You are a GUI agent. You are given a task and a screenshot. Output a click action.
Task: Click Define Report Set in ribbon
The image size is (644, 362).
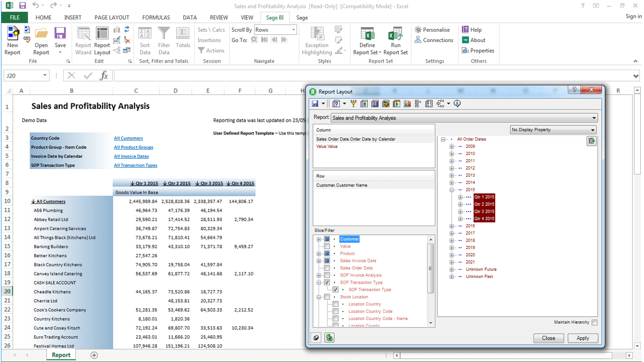click(367, 41)
